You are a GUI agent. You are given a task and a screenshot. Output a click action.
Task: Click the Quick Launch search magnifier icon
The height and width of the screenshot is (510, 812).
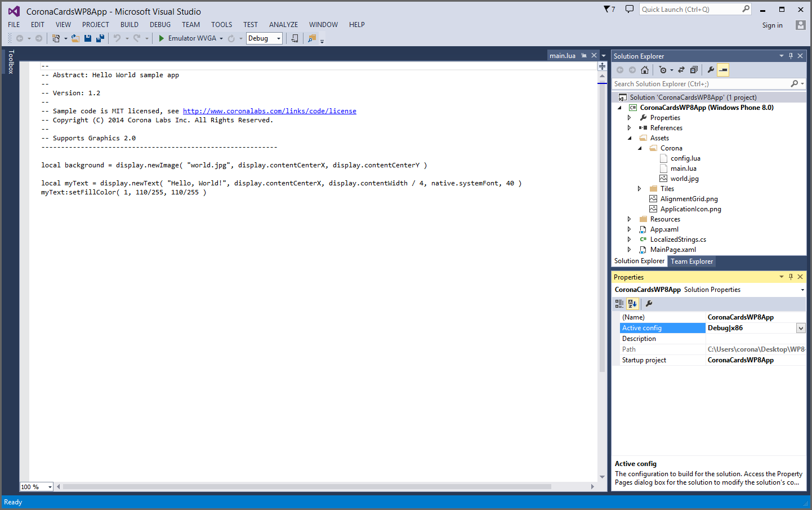pos(746,9)
